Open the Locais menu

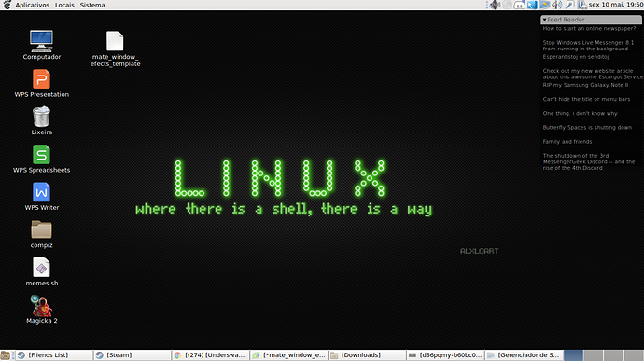tap(64, 5)
